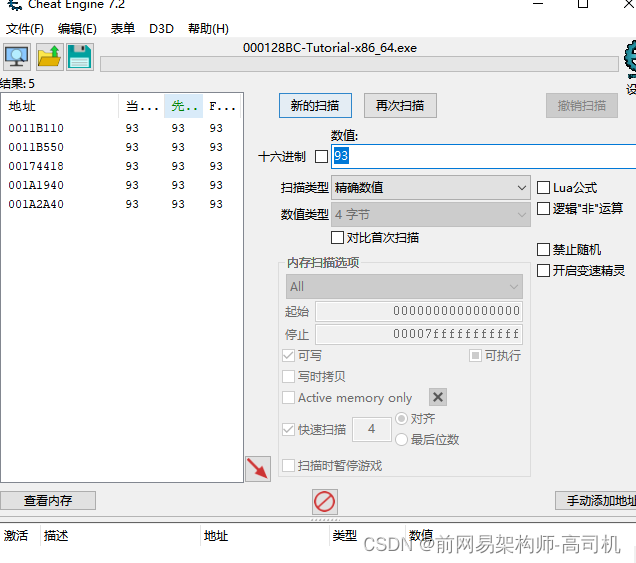This screenshot has height=563, width=636.
Task: Toggle the 十六进制 hexadecimal checkbox
Action: coord(321,157)
